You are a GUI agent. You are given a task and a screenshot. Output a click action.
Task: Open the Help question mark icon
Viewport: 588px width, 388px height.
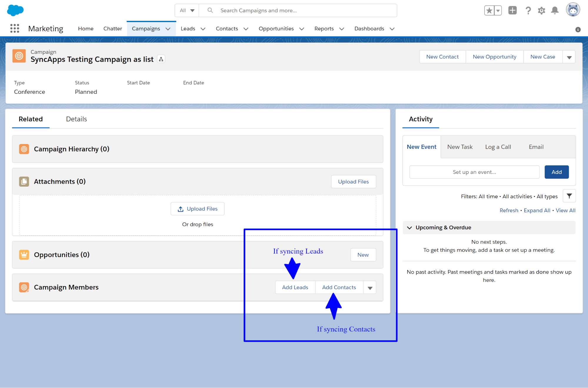coord(528,11)
